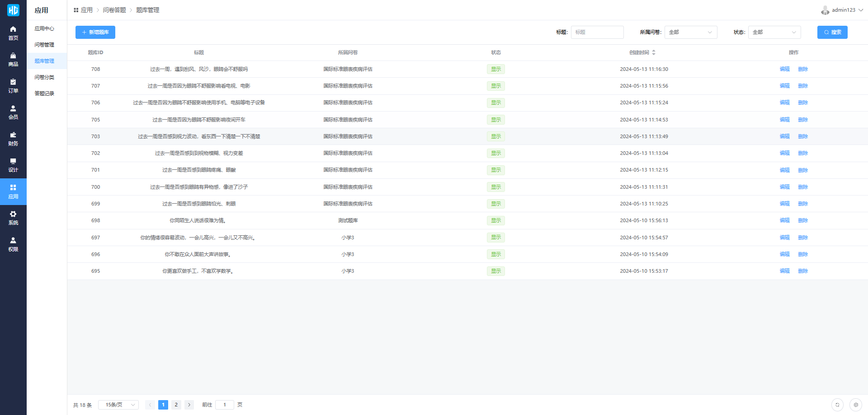This screenshot has width=868, height=415.
Task: Select 问卷管理 in the submenu
Action: 44,45
